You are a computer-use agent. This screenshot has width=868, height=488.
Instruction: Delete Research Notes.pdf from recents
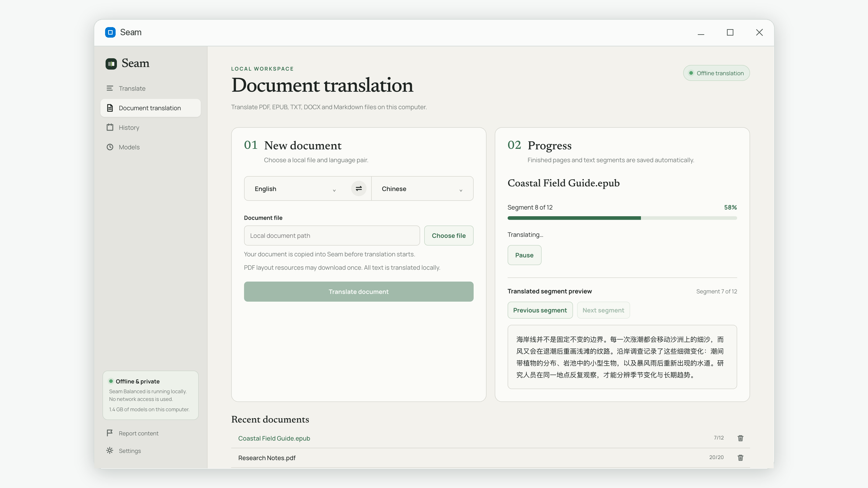(x=741, y=457)
